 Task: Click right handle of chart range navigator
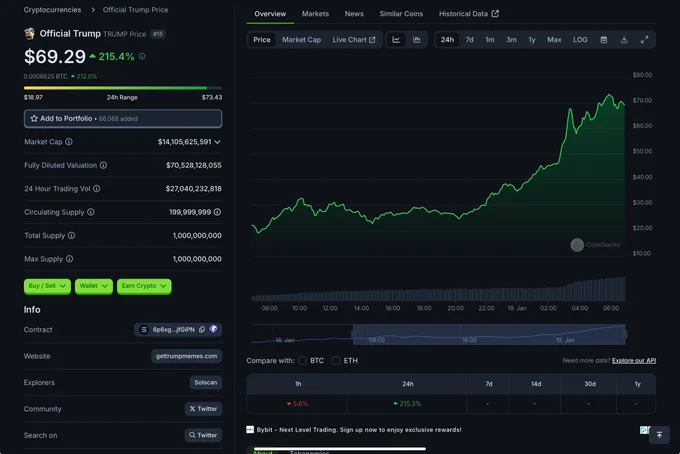[x=625, y=334]
